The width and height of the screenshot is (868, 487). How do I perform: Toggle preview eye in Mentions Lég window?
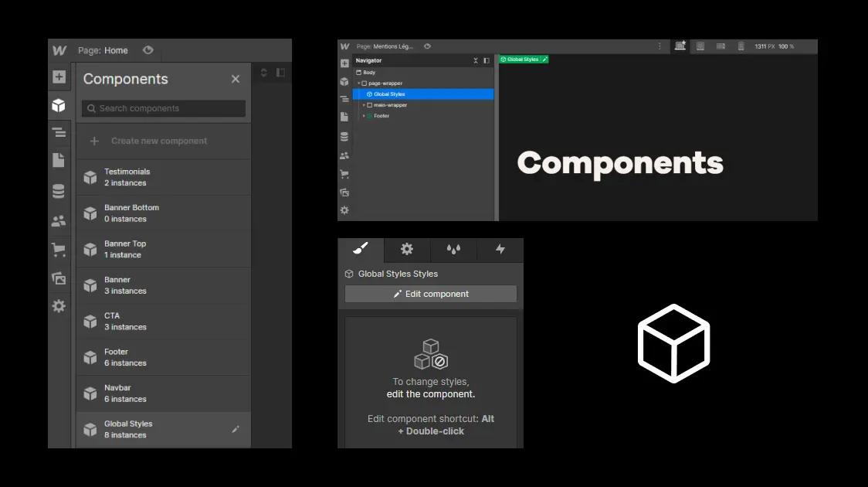[427, 46]
